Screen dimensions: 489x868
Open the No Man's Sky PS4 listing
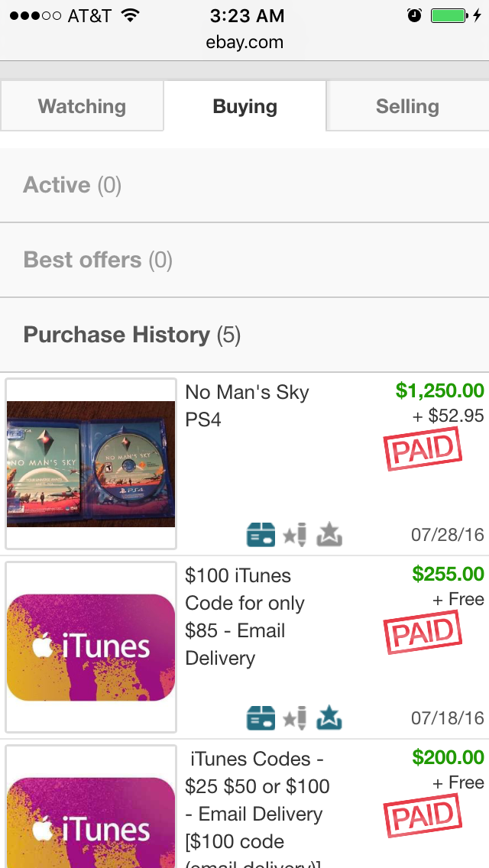(x=244, y=405)
